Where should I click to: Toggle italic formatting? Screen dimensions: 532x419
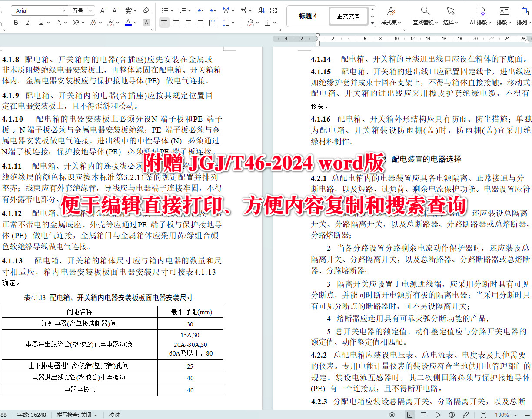coord(28,22)
